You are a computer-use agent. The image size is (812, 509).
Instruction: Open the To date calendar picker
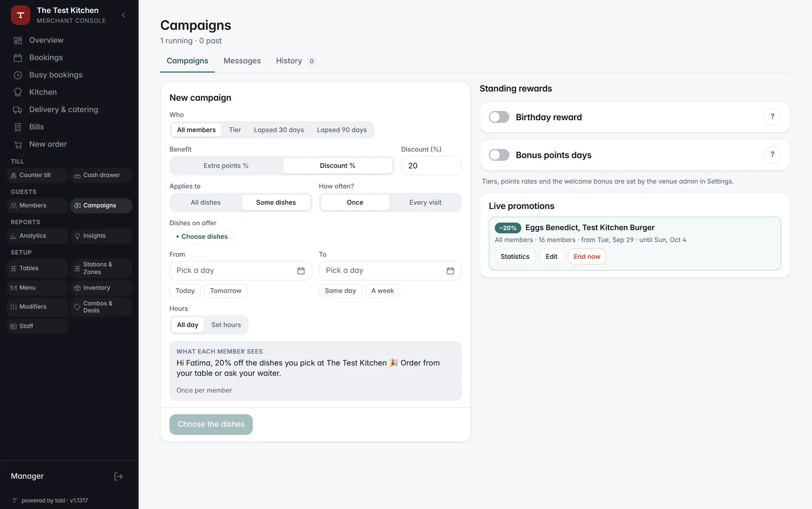point(450,271)
